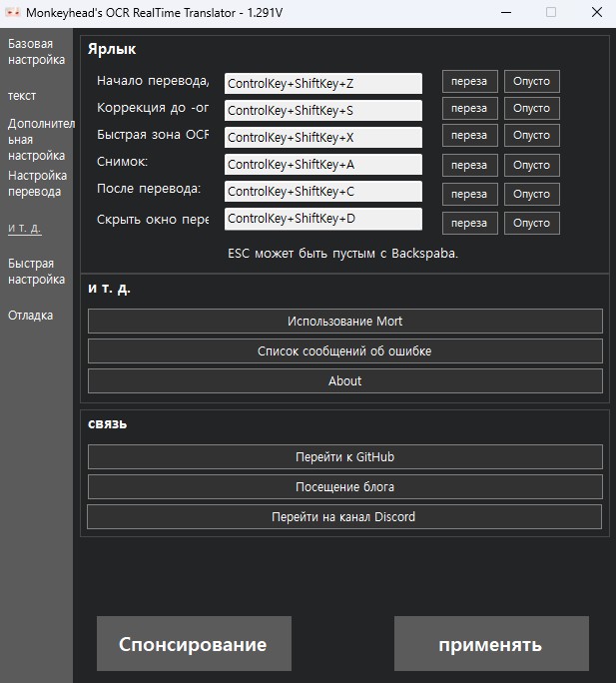The width and height of the screenshot is (616, 683).
Task: Click переза button for Быстрая зона OCR
Action: pyautogui.click(x=469, y=135)
